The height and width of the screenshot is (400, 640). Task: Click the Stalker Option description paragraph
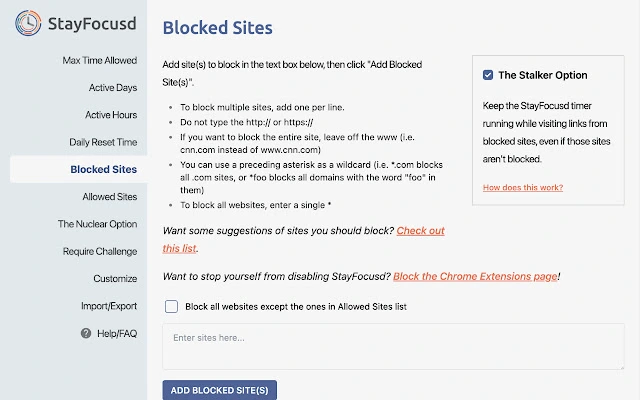(547, 132)
